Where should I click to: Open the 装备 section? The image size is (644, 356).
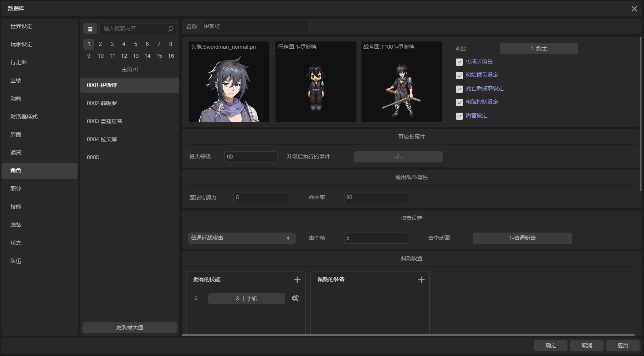(x=40, y=225)
